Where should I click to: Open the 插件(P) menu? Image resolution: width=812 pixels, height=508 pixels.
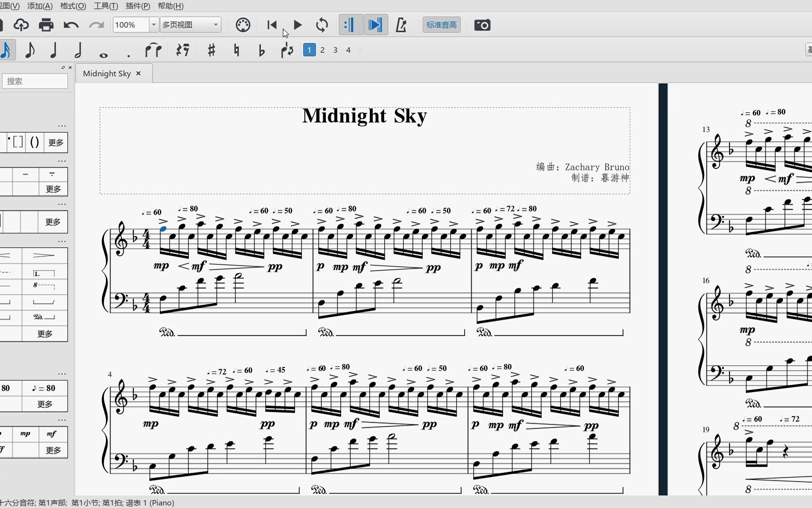coord(138,6)
